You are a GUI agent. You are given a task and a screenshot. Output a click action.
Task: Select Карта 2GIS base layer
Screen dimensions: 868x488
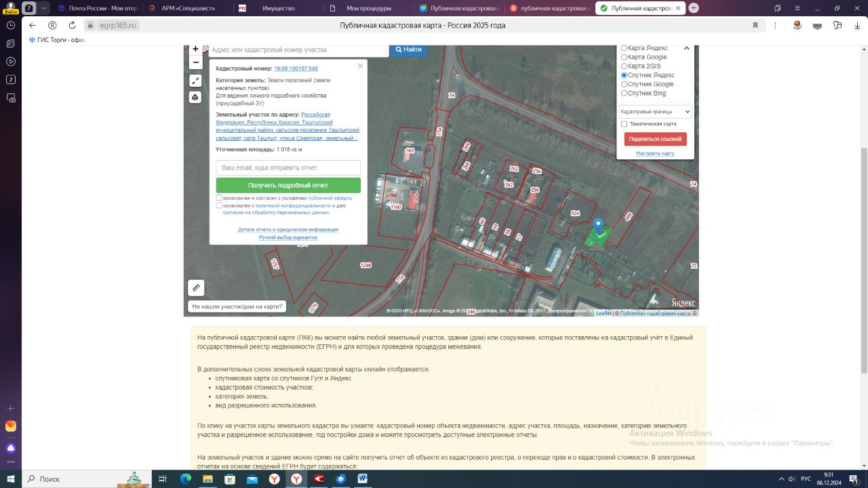625,66
